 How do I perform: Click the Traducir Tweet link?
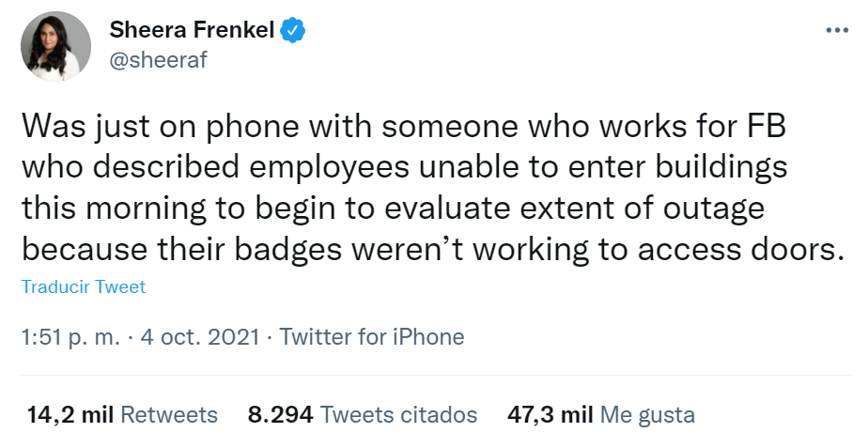[84, 287]
